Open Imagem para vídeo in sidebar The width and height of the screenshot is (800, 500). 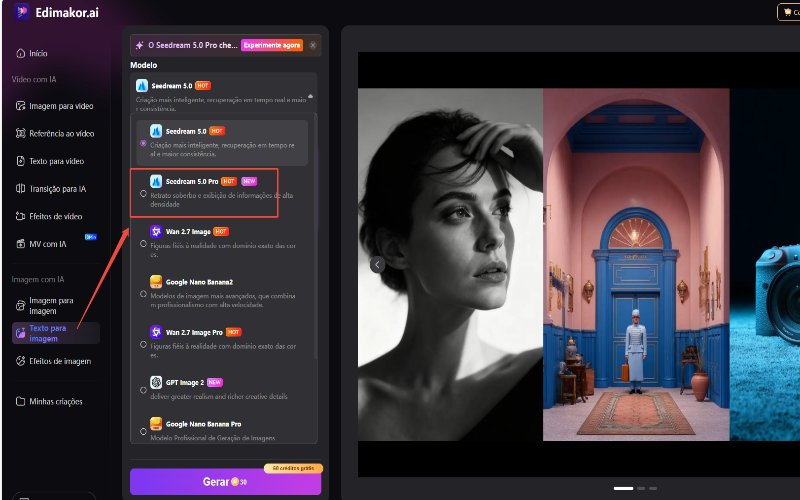point(55,106)
